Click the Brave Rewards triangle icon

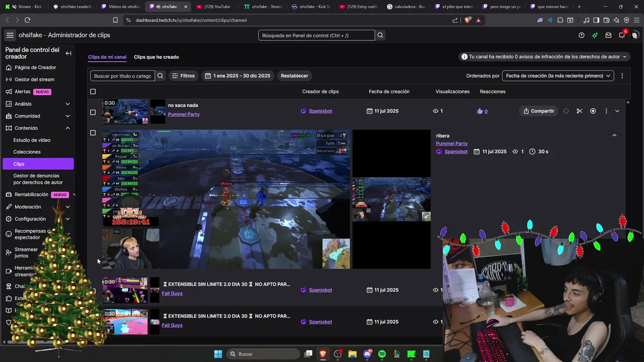pyautogui.click(x=478, y=20)
